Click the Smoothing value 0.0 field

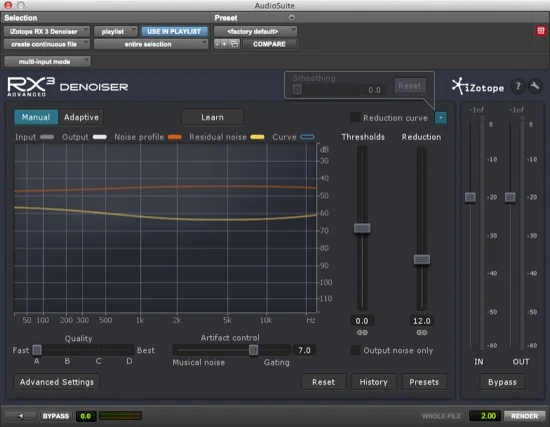[374, 90]
